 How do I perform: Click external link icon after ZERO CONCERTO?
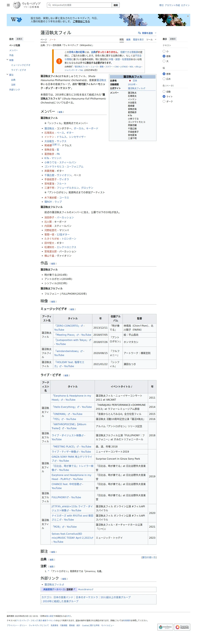(81, 326)
